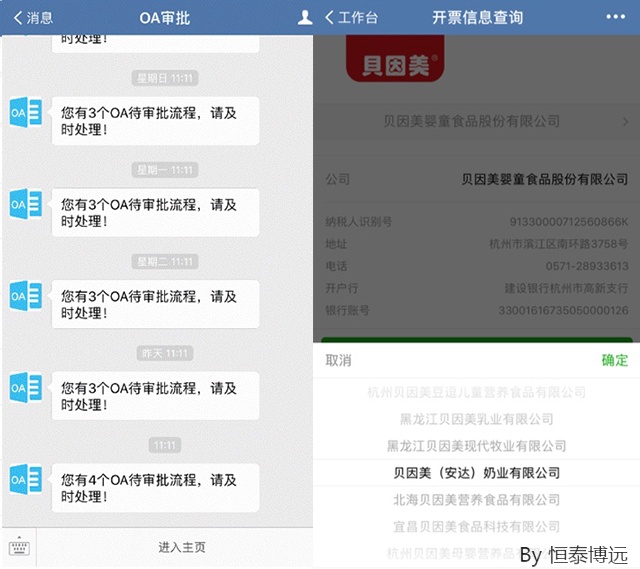Image resolution: width=640 pixels, height=569 pixels.
Task: Open the 星期日 11:11 OA待审批 message
Action: point(155,121)
